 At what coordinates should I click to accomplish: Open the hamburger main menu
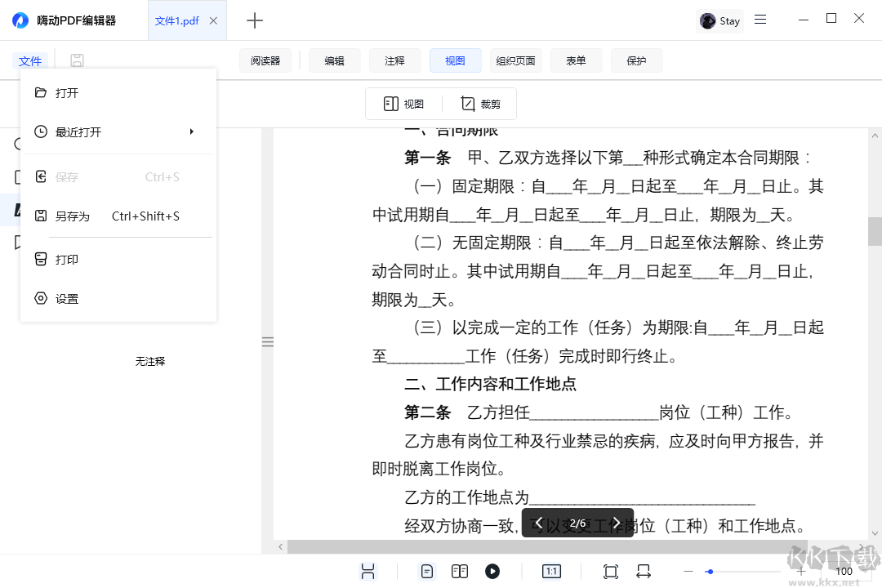click(760, 20)
